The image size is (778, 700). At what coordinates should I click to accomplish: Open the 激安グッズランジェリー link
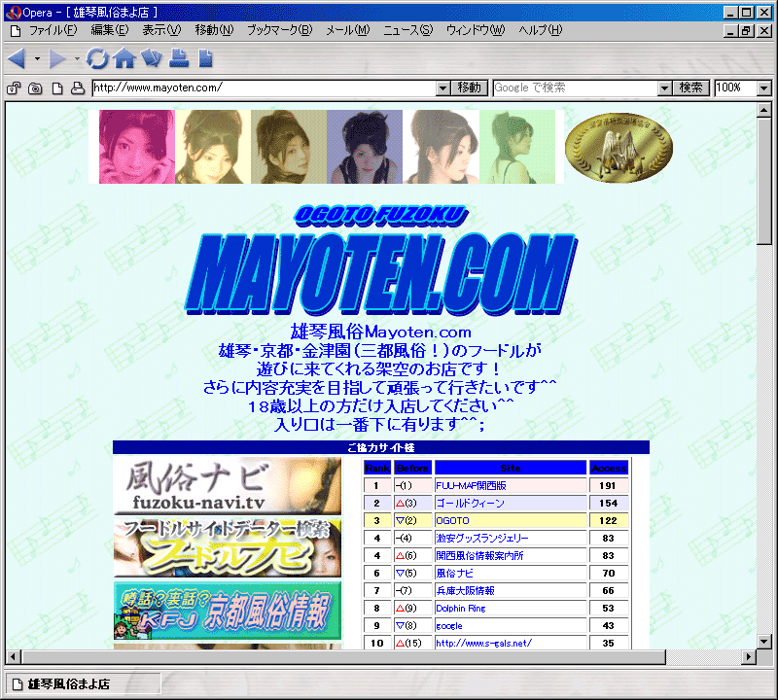click(481, 539)
